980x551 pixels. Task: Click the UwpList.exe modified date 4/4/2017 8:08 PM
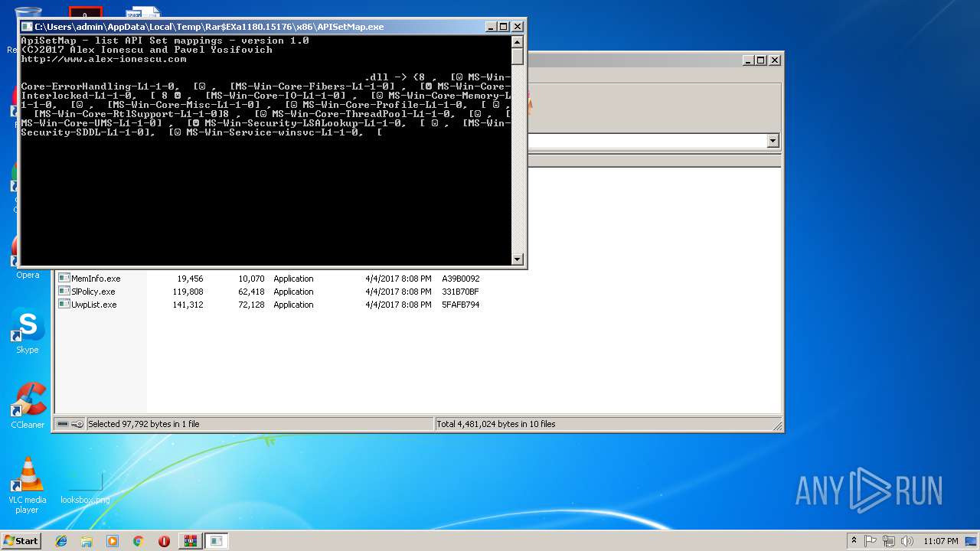click(x=398, y=305)
